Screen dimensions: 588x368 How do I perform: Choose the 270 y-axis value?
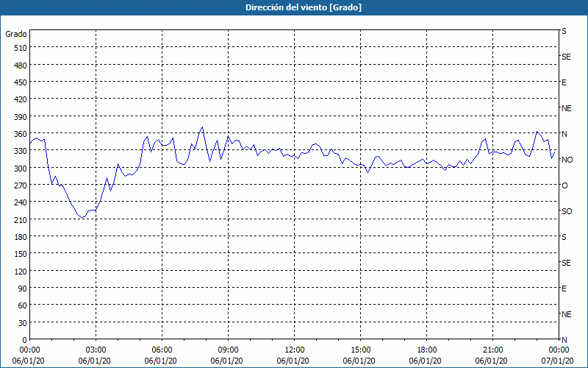pyautogui.click(x=21, y=185)
